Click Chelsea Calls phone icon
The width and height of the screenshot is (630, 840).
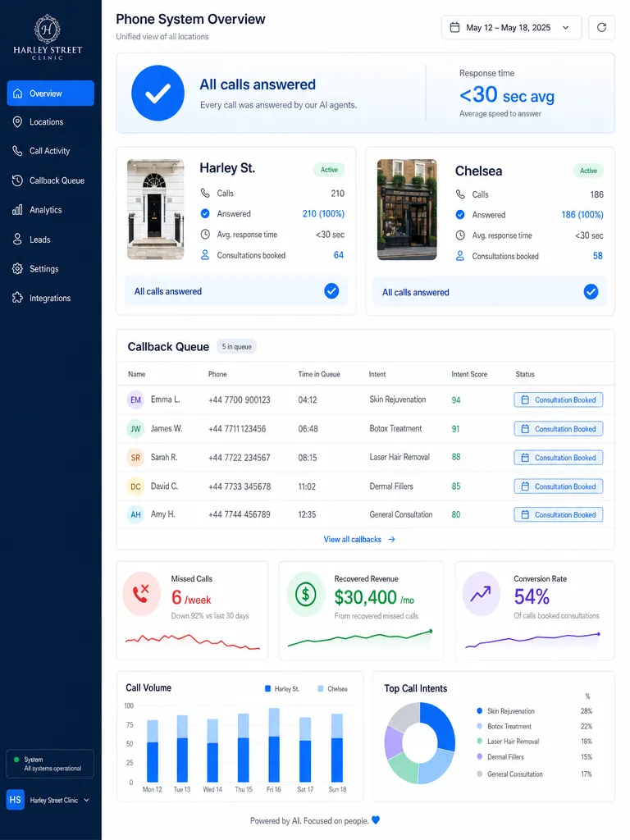pyautogui.click(x=460, y=194)
